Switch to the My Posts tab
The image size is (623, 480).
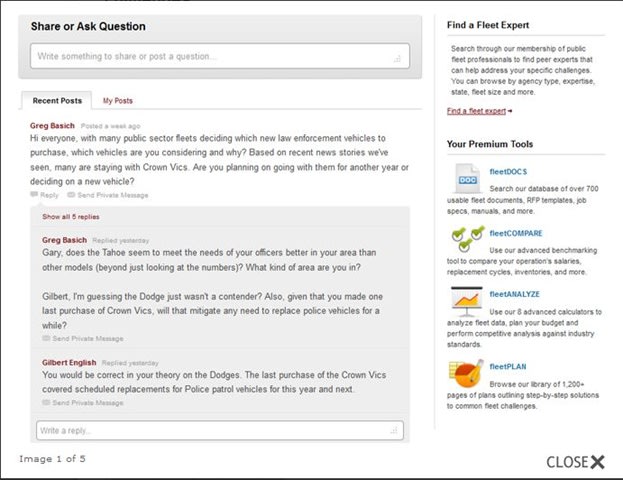click(x=118, y=101)
